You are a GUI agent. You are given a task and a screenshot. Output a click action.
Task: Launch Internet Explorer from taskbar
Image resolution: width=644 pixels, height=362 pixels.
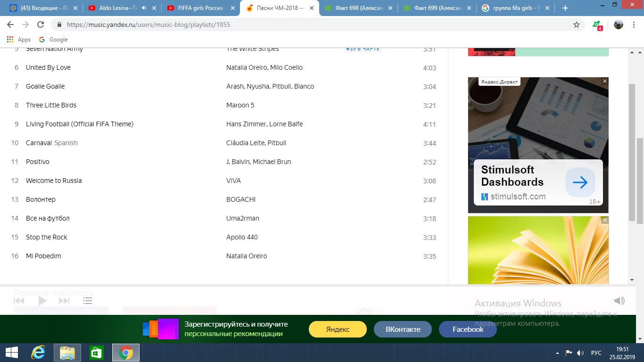[x=38, y=353]
